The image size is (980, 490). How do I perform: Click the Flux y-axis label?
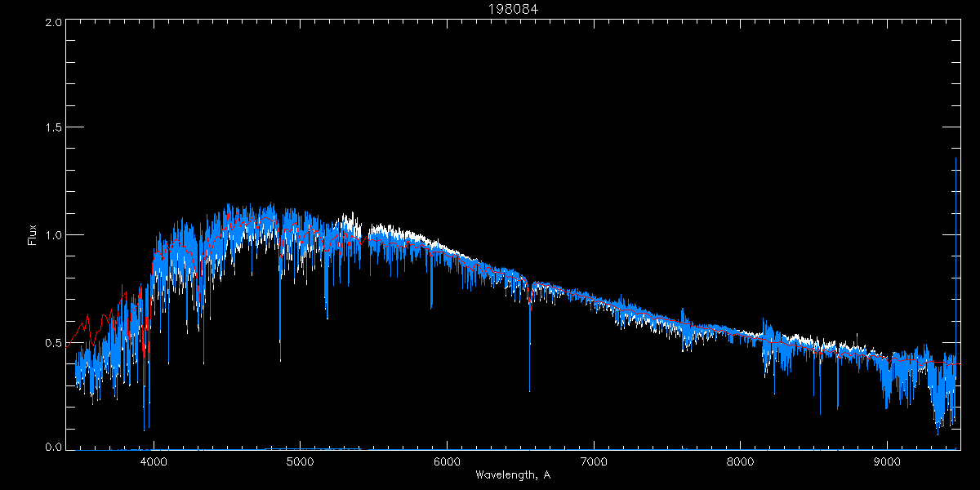(33, 235)
